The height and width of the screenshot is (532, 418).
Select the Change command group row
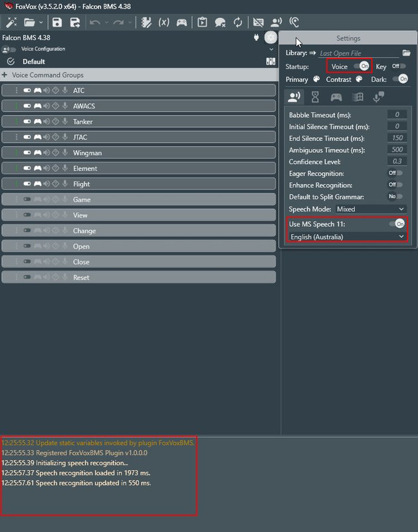(x=139, y=231)
